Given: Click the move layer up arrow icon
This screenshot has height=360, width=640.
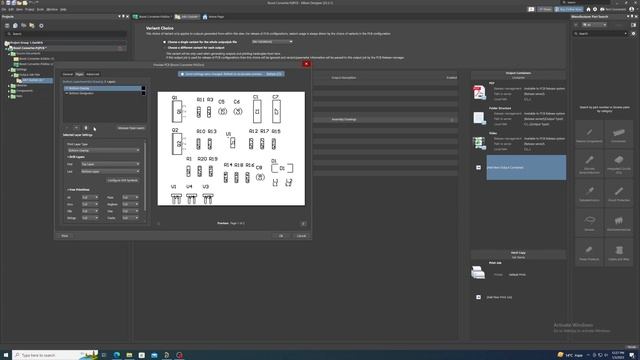Looking at the screenshot, I should [x=68, y=128].
